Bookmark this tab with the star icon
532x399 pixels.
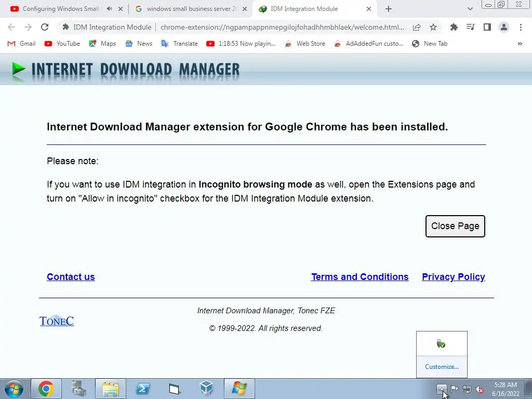click(433, 27)
